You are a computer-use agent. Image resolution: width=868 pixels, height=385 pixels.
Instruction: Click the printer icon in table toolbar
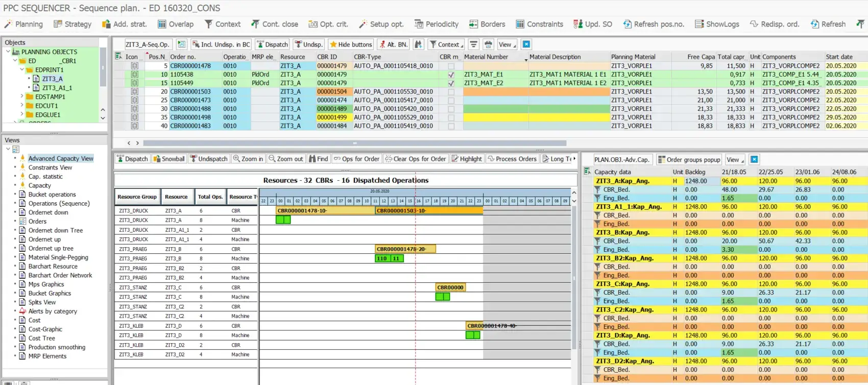coord(488,44)
